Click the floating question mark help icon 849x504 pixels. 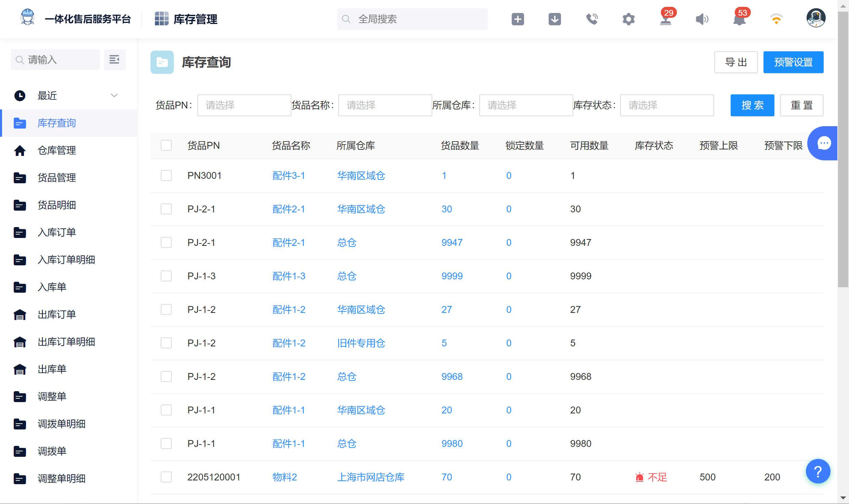818,471
